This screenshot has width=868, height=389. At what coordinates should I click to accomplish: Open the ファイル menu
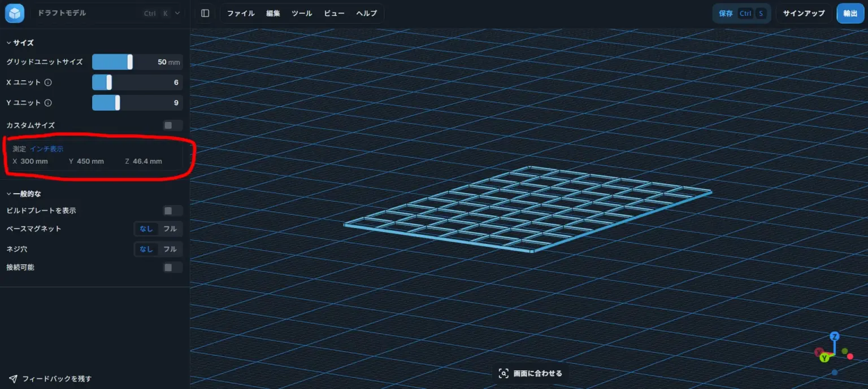pyautogui.click(x=240, y=13)
